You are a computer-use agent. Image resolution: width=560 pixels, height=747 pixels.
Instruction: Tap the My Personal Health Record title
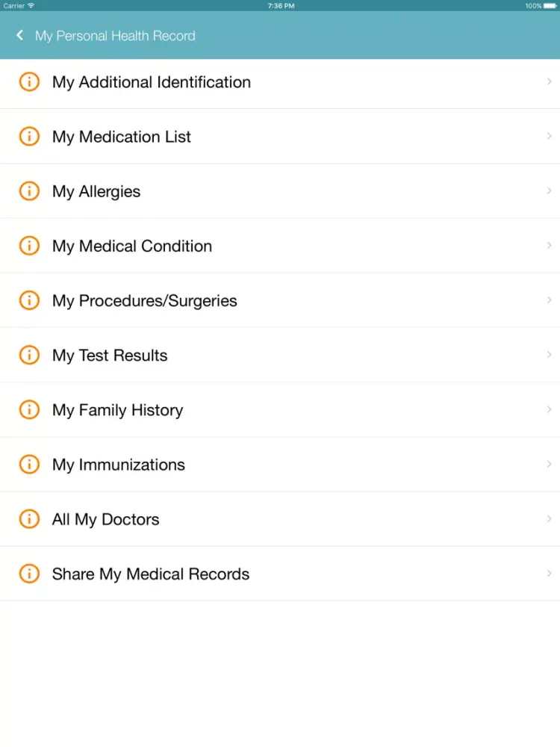coord(115,36)
